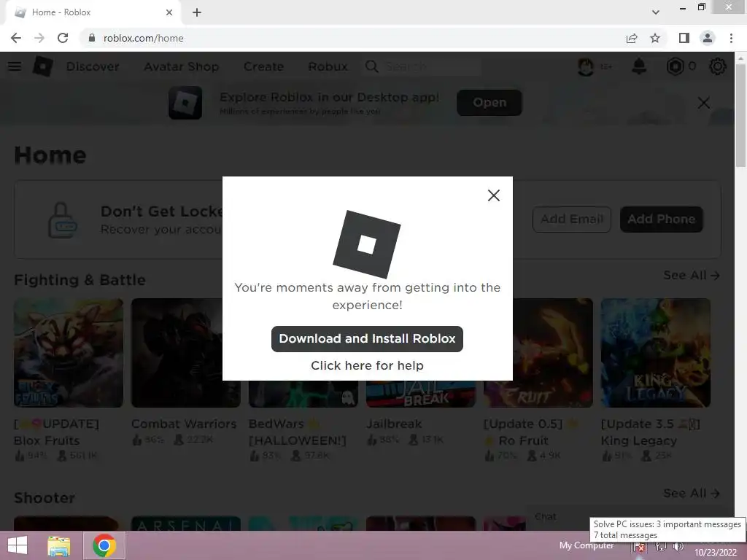Screen dimensions: 747x560
Task: Click the Jailbreak game title
Action: 394,424
